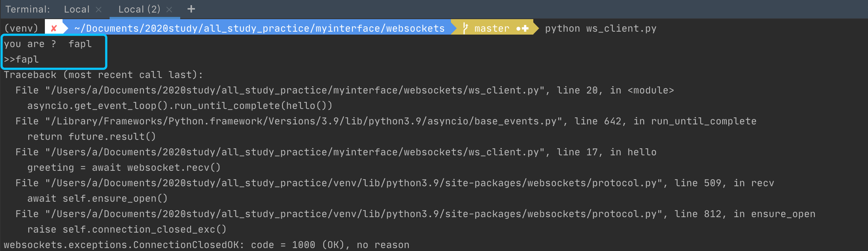Open protocol.py link at line 812
Screen dimensions: 868x251
pos(353,214)
